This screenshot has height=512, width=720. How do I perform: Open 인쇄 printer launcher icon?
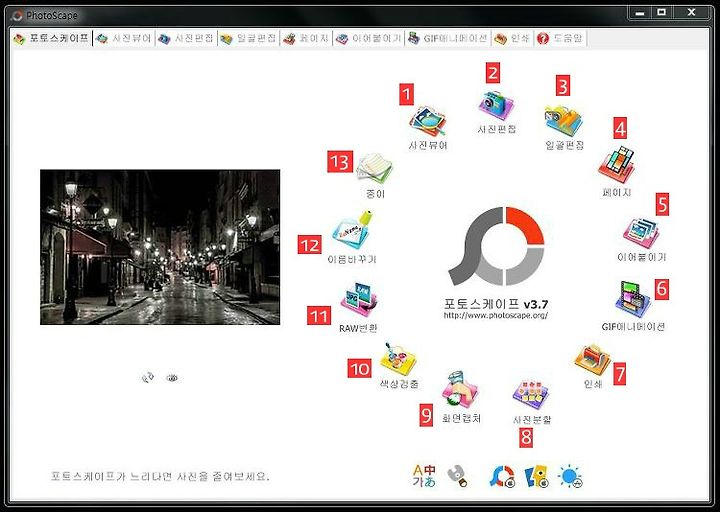tap(592, 359)
